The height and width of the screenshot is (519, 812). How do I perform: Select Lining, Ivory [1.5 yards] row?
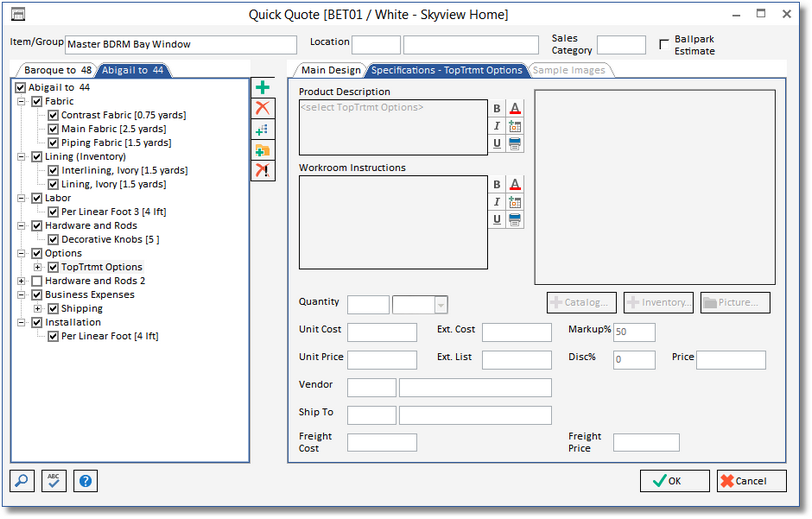[113, 184]
